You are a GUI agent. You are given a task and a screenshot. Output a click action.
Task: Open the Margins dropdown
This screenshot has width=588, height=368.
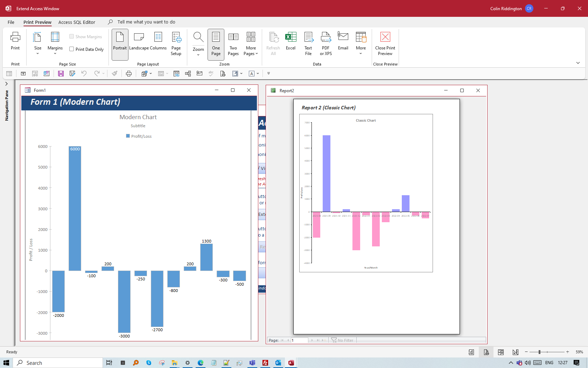(x=55, y=44)
